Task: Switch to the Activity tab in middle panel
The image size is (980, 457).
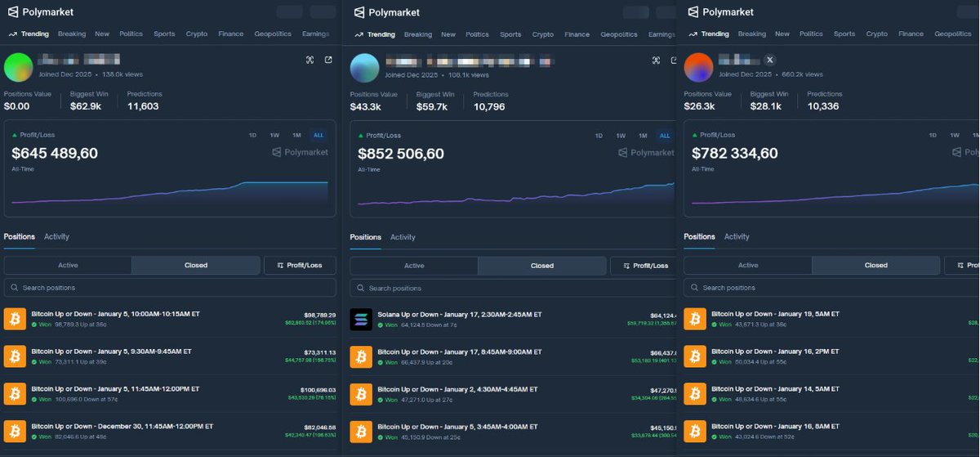Action: (403, 237)
